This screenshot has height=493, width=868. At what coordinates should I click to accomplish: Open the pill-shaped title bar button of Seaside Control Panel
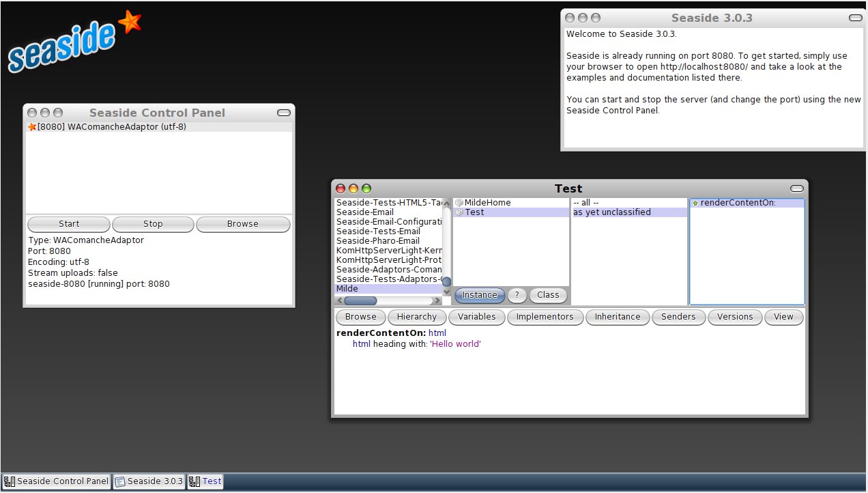[284, 113]
